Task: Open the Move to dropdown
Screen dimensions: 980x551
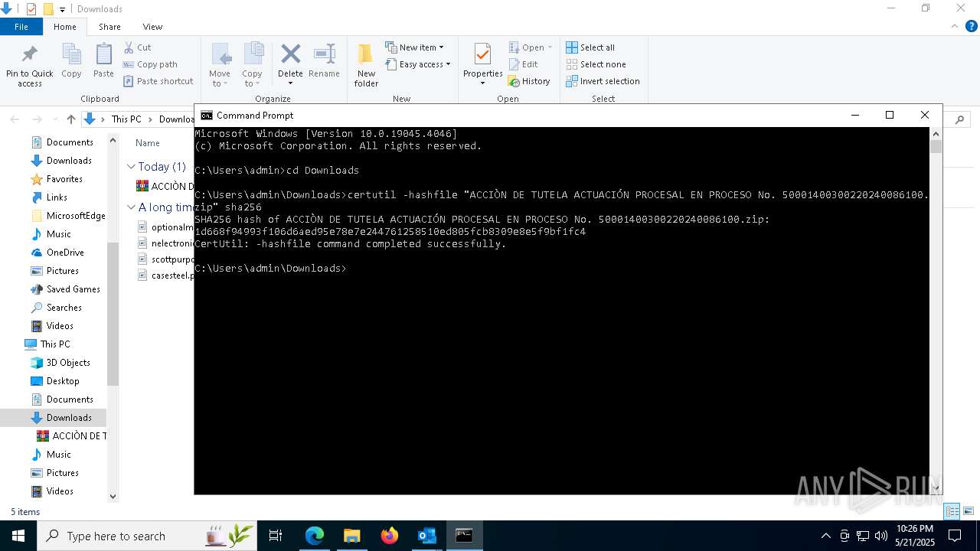Action: coord(220,66)
